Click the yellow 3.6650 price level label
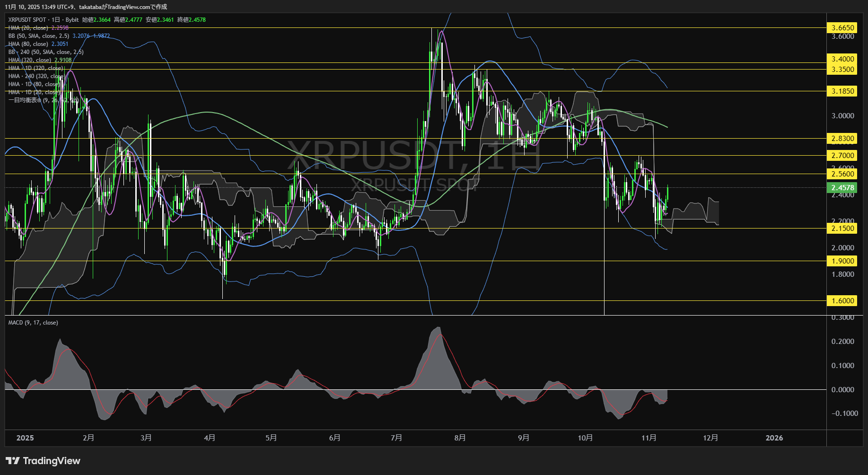The width and height of the screenshot is (868, 475). pos(842,28)
